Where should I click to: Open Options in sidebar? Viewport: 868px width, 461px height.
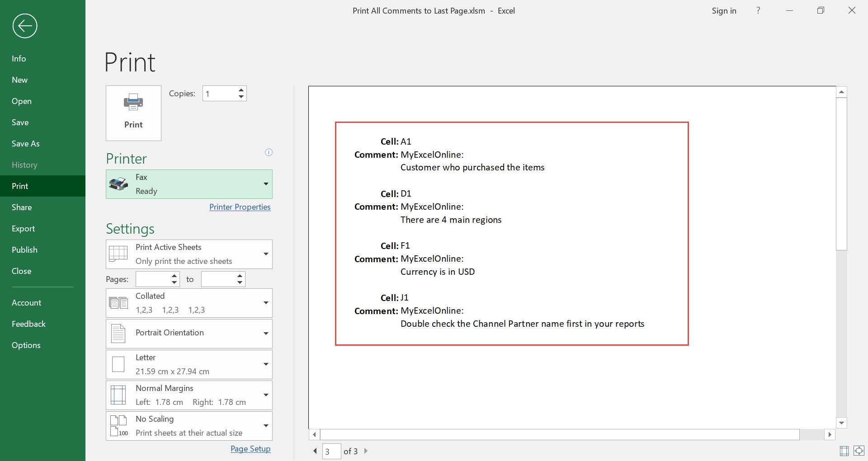point(42,345)
